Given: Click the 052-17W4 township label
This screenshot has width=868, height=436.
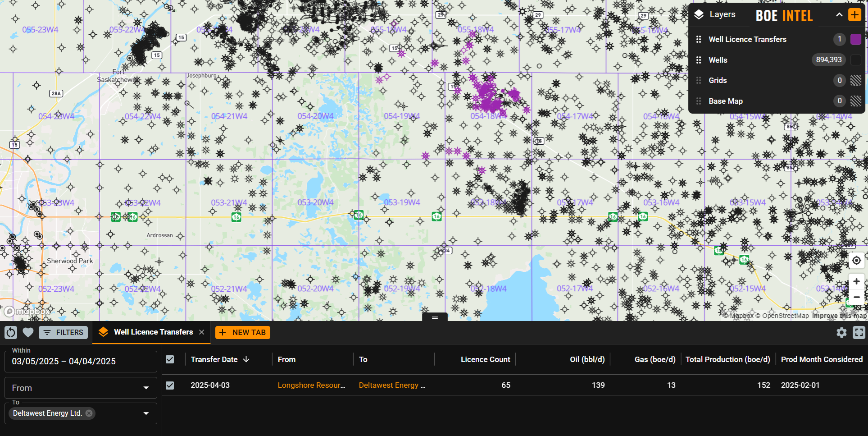Looking at the screenshot, I should pos(575,289).
